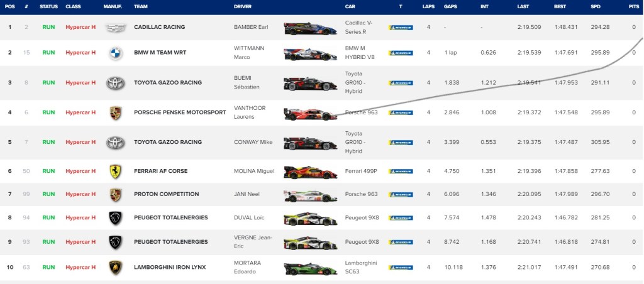Image resolution: width=644 pixels, height=284 pixels.
Task: Open CADILLAC RACING team name
Action: click(159, 27)
